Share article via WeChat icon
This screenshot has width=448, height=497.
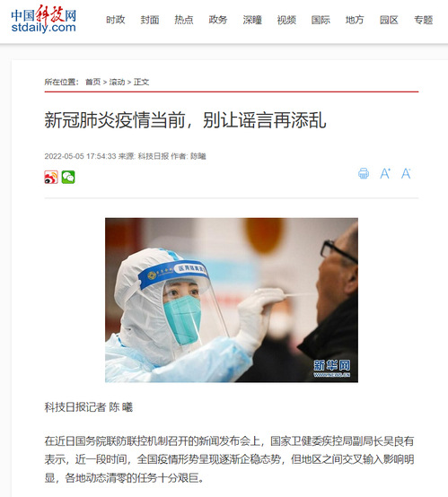(x=68, y=177)
